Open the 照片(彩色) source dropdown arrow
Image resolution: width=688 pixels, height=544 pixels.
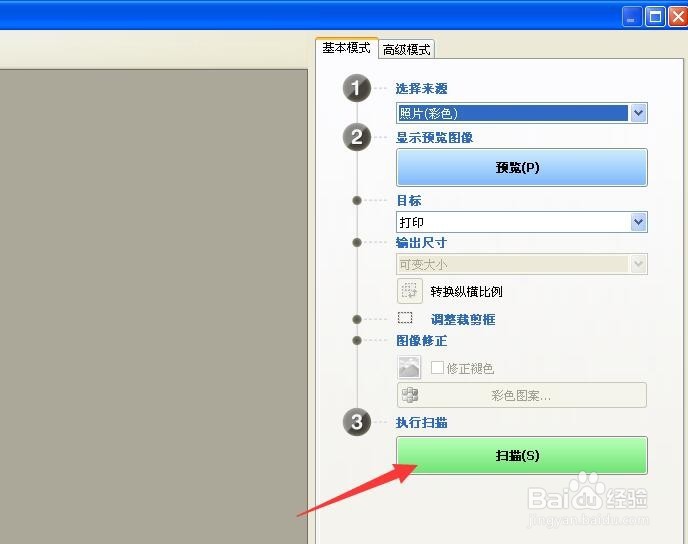coord(638,113)
